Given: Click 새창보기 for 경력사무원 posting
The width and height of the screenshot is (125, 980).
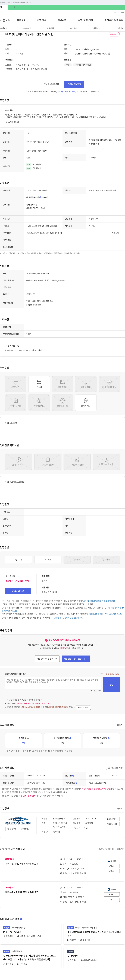Looking at the screenshot, I should tap(112, 871).
